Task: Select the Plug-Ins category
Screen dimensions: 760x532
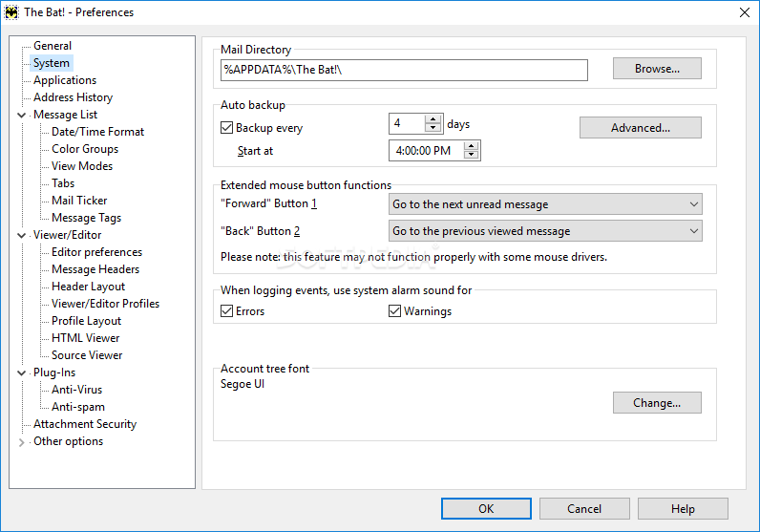Action: [x=54, y=372]
